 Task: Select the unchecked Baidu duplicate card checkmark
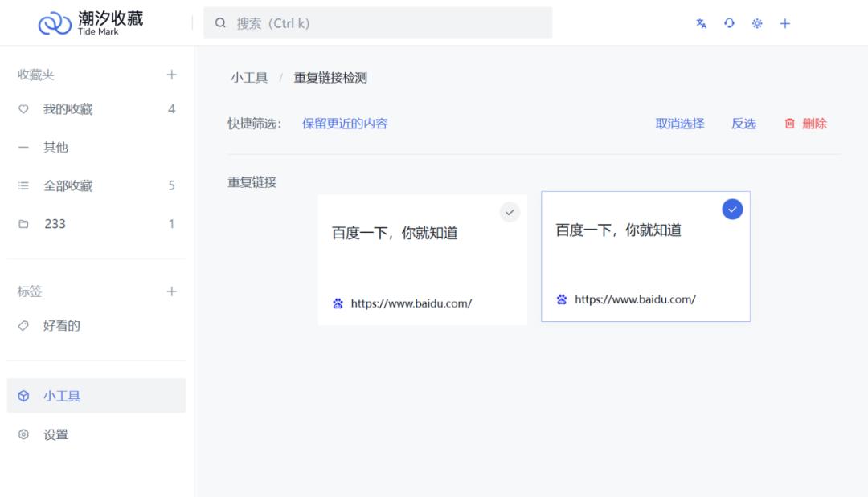tap(510, 212)
